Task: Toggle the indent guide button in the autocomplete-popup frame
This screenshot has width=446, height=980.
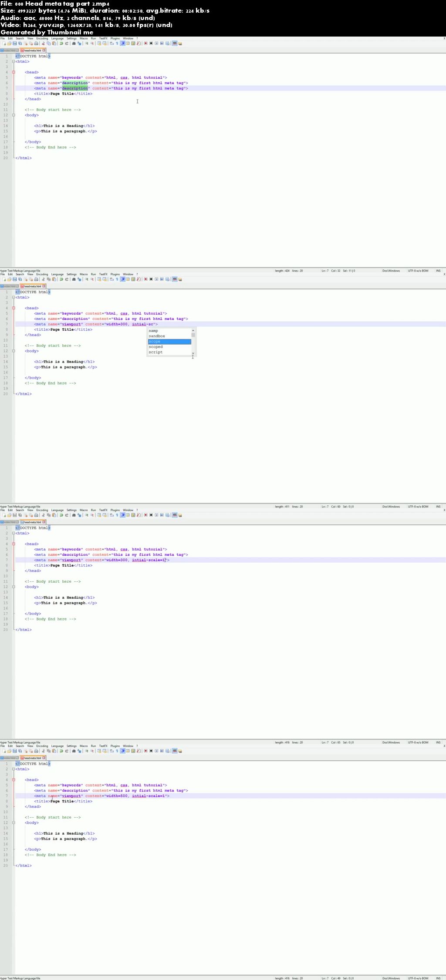Action: tap(123, 279)
